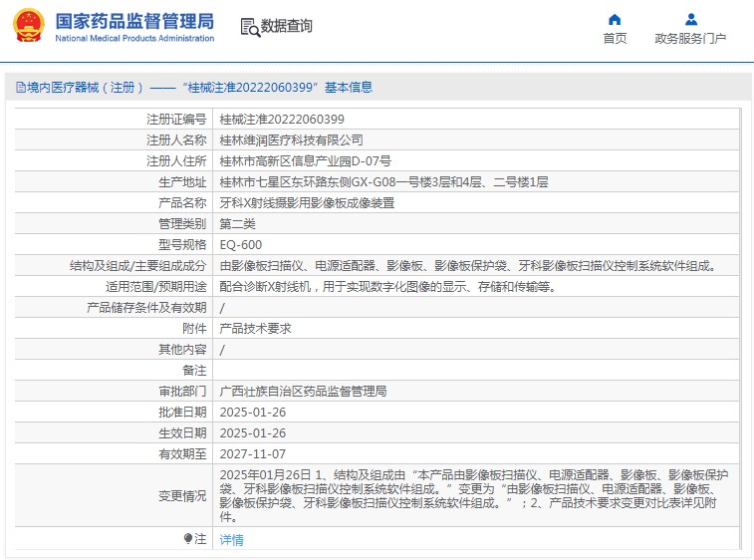Click the 注册人住所 row label
Viewport: 754px width, 560px height.
tap(176, 161)
